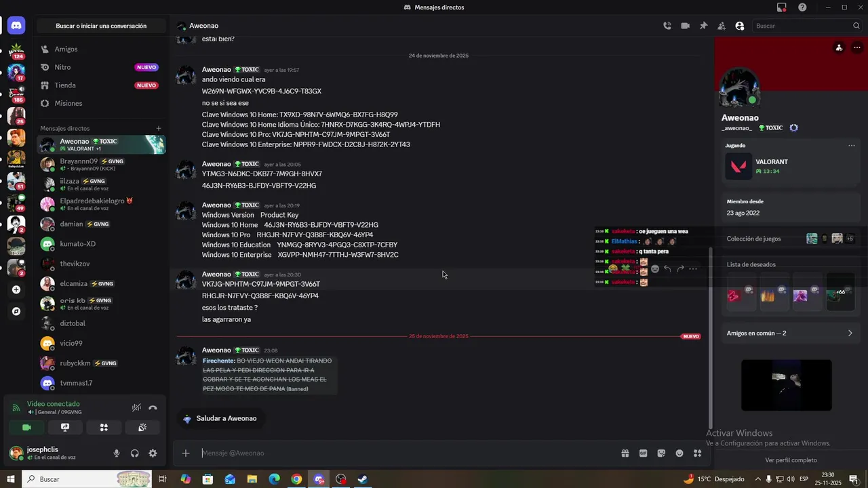868x488 pixels.
Task: Expand the Amigos en común section
Action: tap(790, 333)
